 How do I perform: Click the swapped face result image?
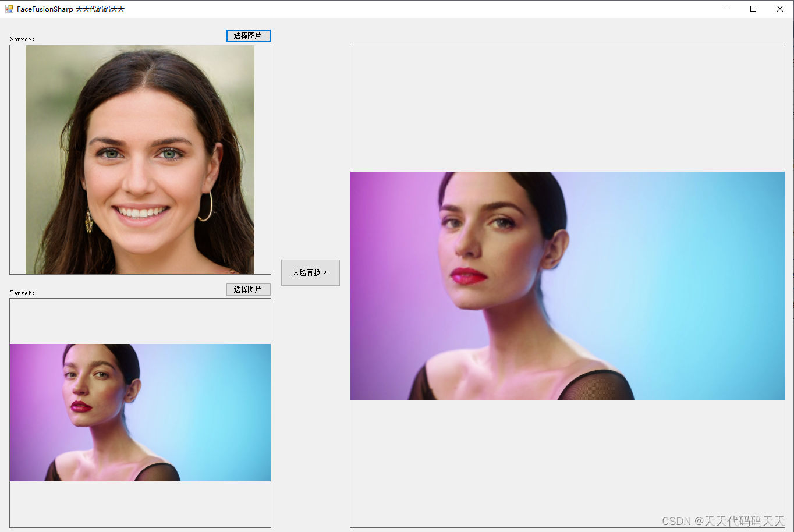[x=567, y=285]
